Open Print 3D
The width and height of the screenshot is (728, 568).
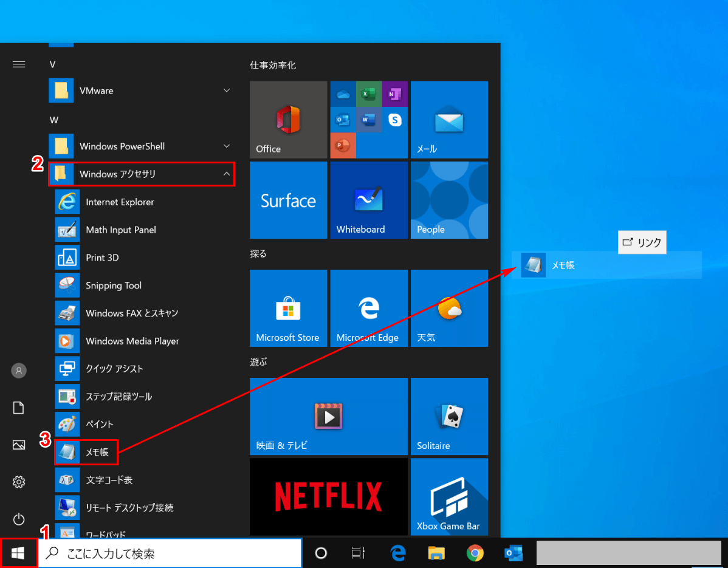pyautogui.click(x=101, y=258)
